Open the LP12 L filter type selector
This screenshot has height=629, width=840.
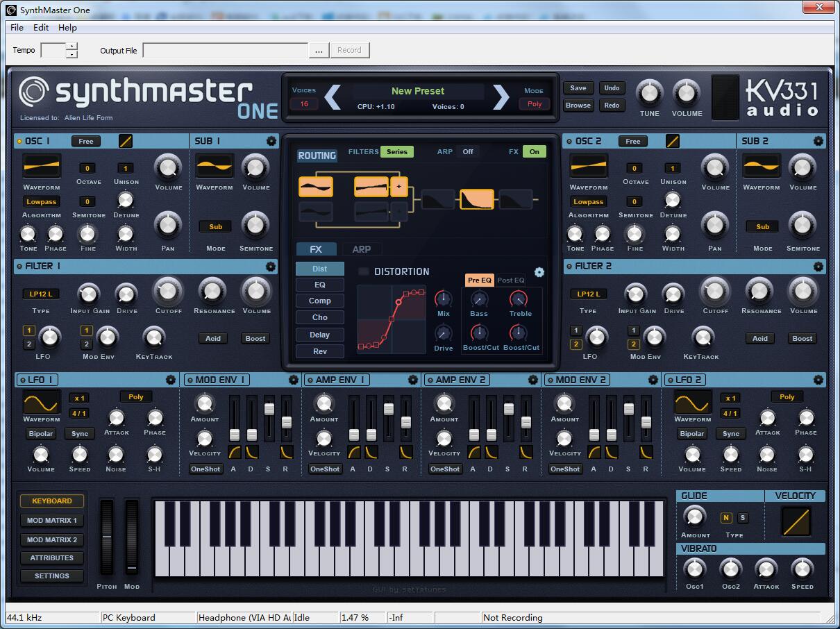(40, 293)
